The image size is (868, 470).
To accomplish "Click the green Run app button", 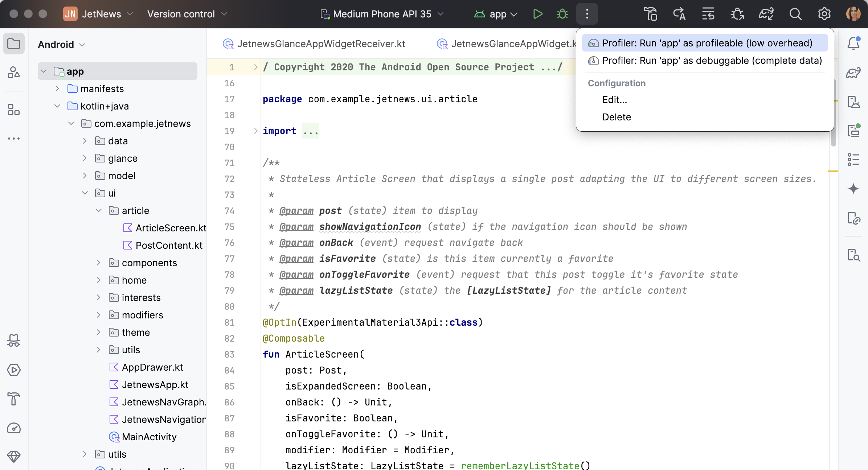I will click(537, 14).
